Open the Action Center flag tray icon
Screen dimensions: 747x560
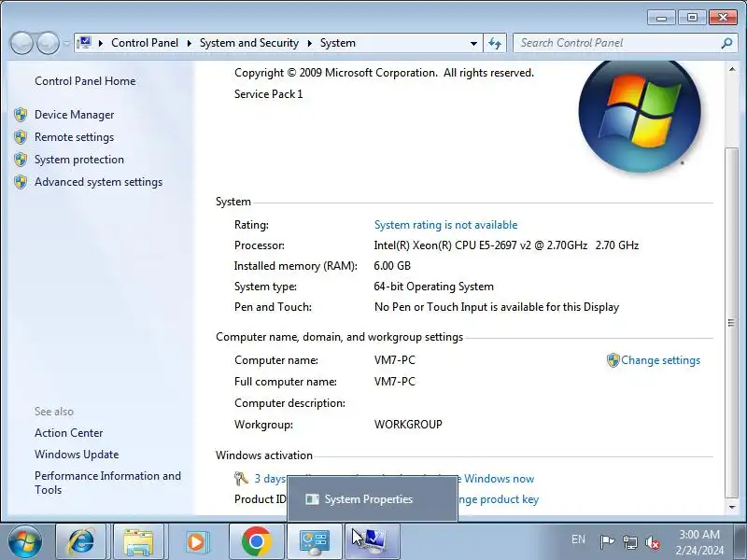click(x=607, y=542)
